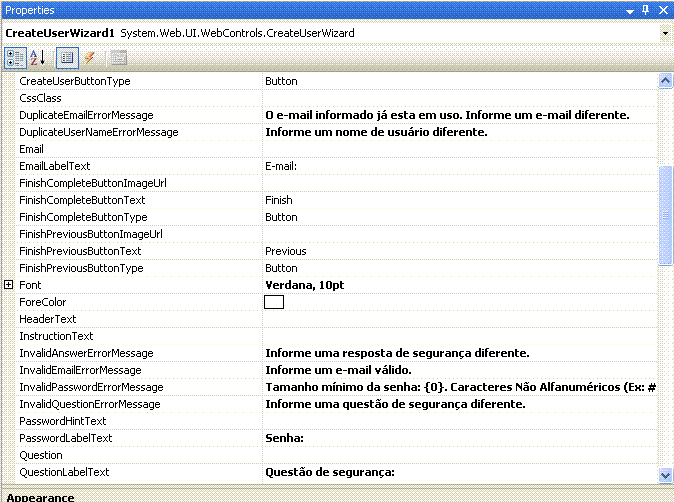Edit 'Informe um e-mail válido.' value
The height and width of the screenshot is (502, 674).
point(460,370)
